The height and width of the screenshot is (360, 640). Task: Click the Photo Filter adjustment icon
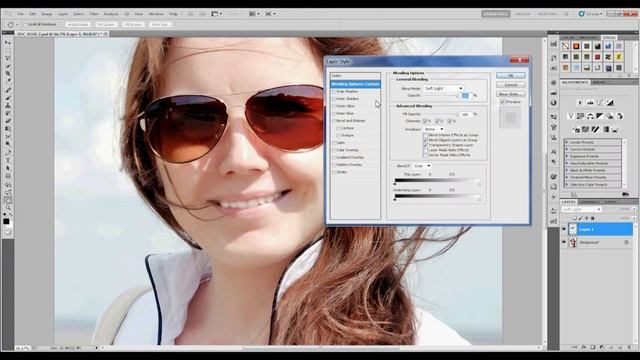pyautogui.click(x=610, y=116)
